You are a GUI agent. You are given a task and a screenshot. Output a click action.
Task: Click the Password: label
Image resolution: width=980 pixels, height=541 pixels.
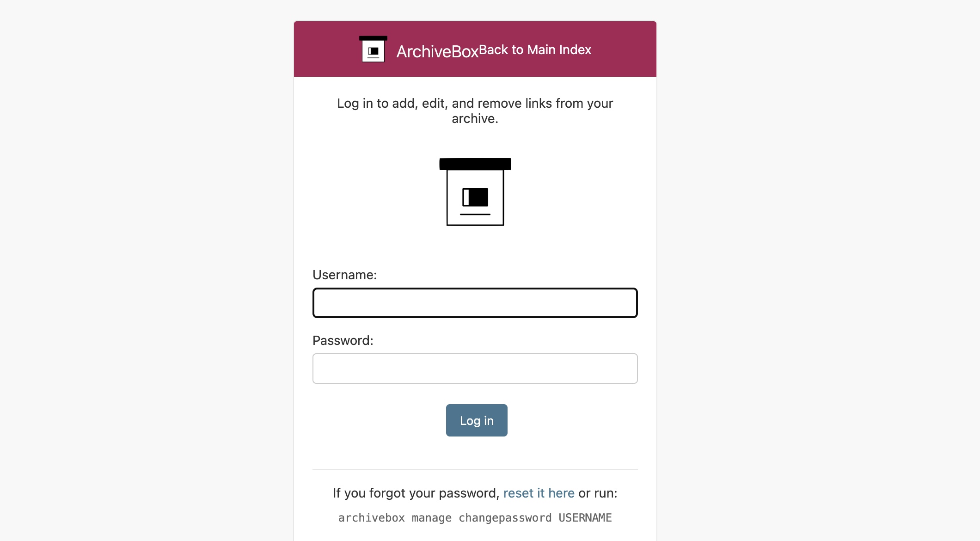(343, 340)
